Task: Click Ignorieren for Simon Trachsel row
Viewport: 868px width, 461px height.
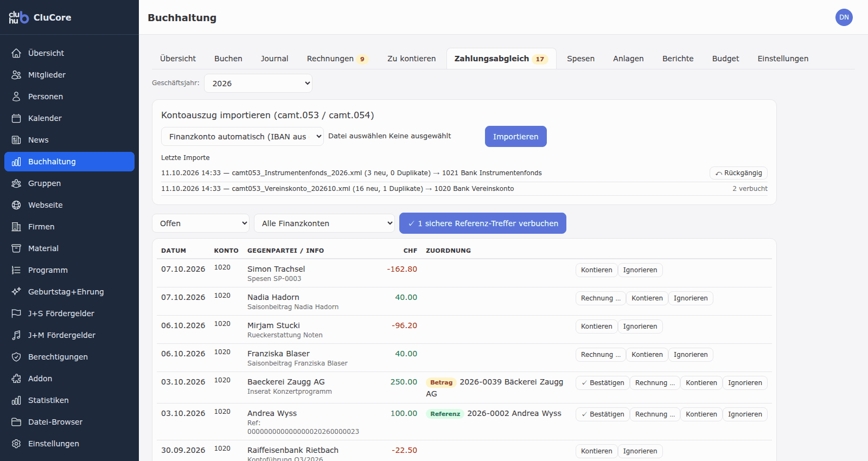Action: click(640, 270)
